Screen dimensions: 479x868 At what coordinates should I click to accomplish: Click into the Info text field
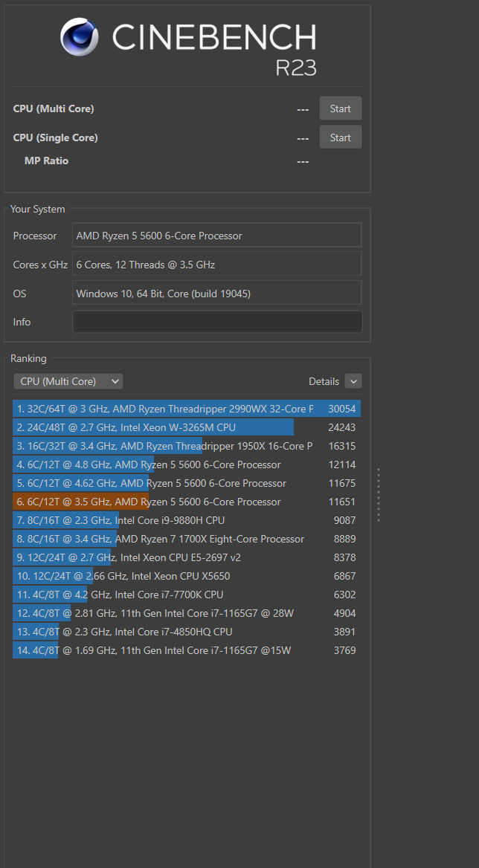(x=217, y=322)
